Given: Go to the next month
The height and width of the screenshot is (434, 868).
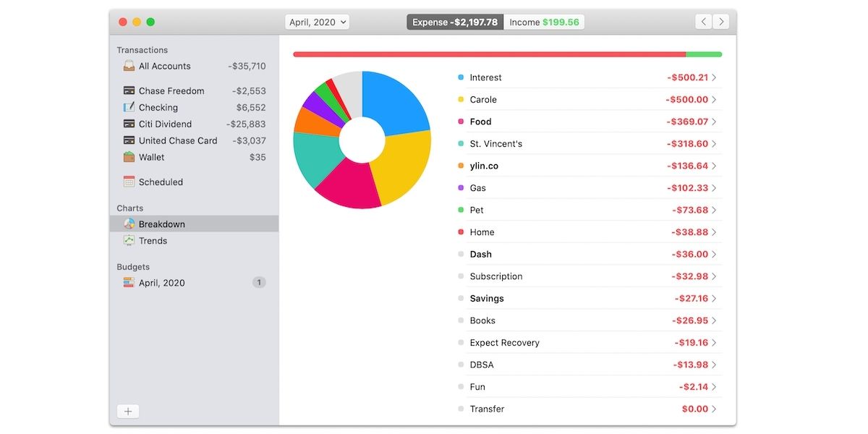Looking at the screenshot, I should pos(720,22).
